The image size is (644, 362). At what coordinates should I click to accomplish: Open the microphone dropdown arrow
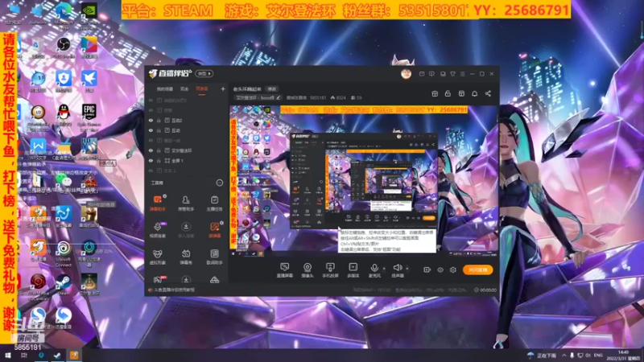click(x=384, y=269)
